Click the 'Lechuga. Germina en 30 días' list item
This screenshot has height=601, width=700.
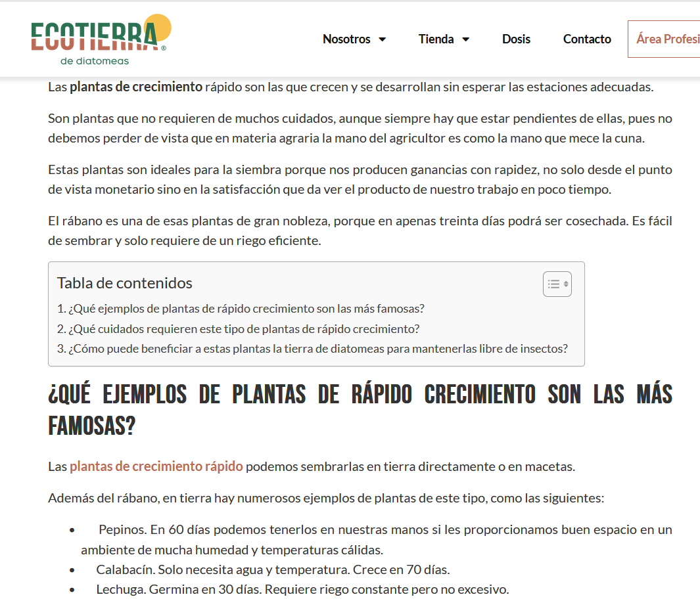click(303, 589)
